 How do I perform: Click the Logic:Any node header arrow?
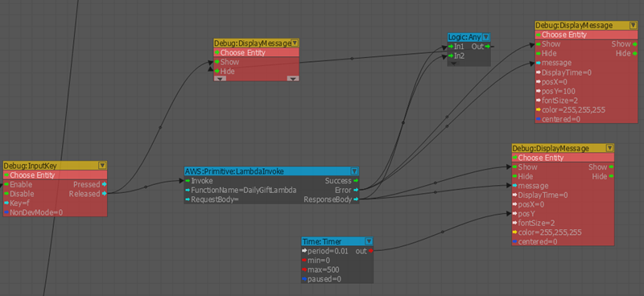pos(486,37)
